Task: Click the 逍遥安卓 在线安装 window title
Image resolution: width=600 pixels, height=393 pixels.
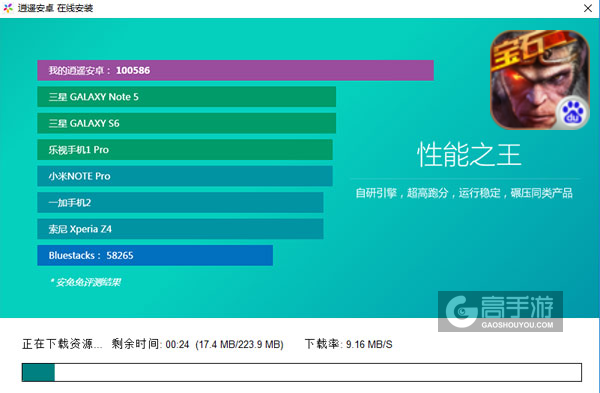Action: [55, 8]
